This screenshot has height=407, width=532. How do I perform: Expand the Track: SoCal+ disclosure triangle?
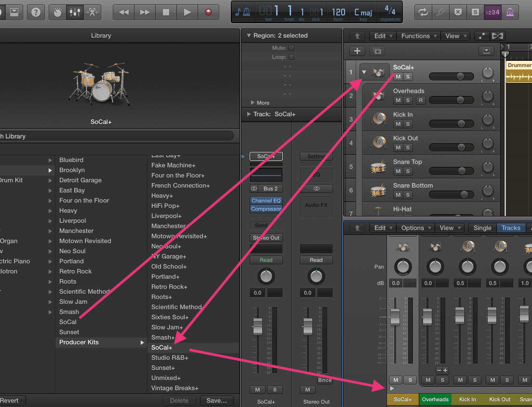tap(249, 114)
